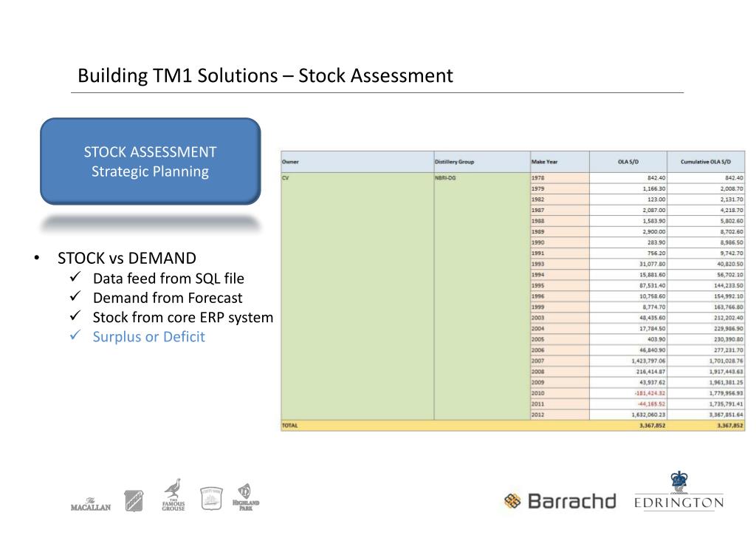Click the blue Stock Assessment Strategic Planning box
Screen dimensions: 756x535
[x=151, y=161]
